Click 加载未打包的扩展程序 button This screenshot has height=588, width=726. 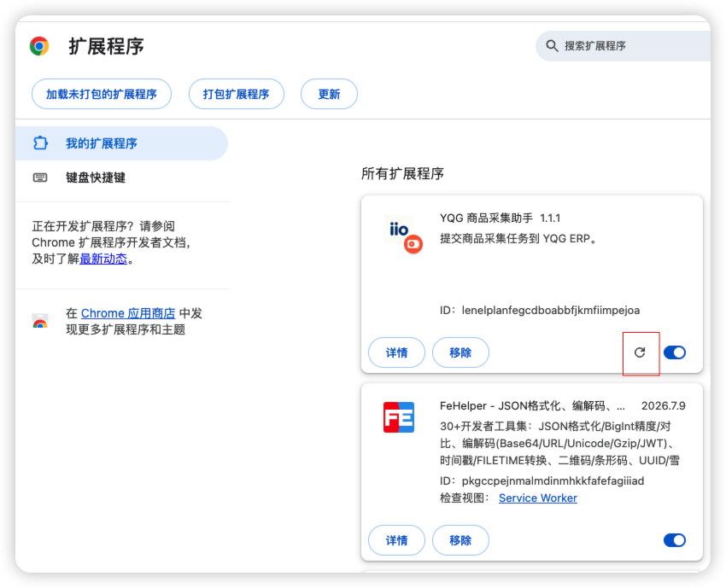point(102,94)
